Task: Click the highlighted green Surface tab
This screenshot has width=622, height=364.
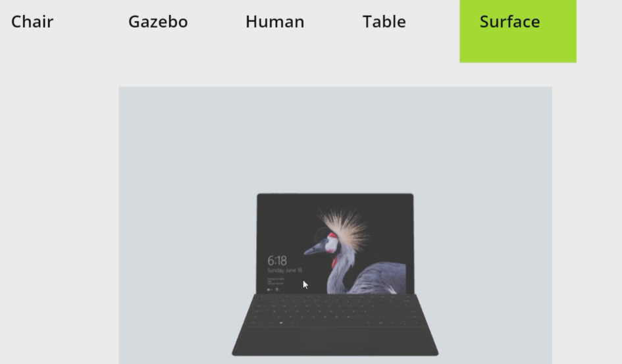Action: [x=517, y=31]
